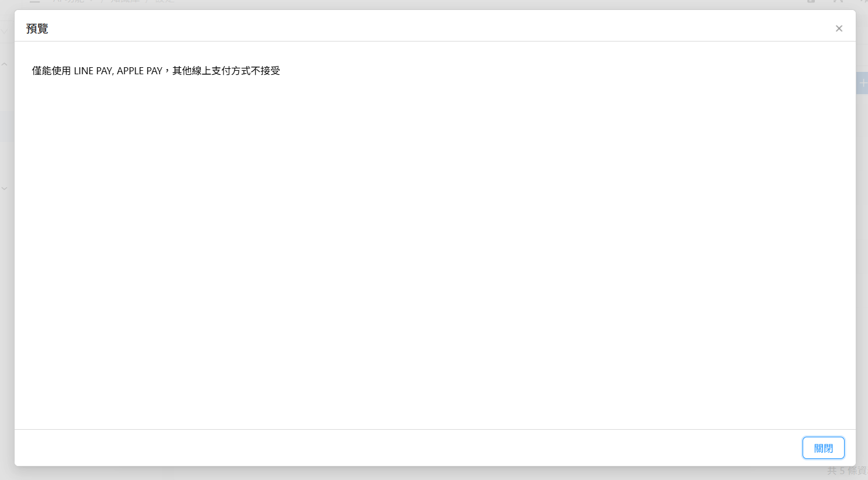This screenshot has width=868, height=480.
Task: Click the dimmed blue plus button at right edge
Action: pos(863,83)
